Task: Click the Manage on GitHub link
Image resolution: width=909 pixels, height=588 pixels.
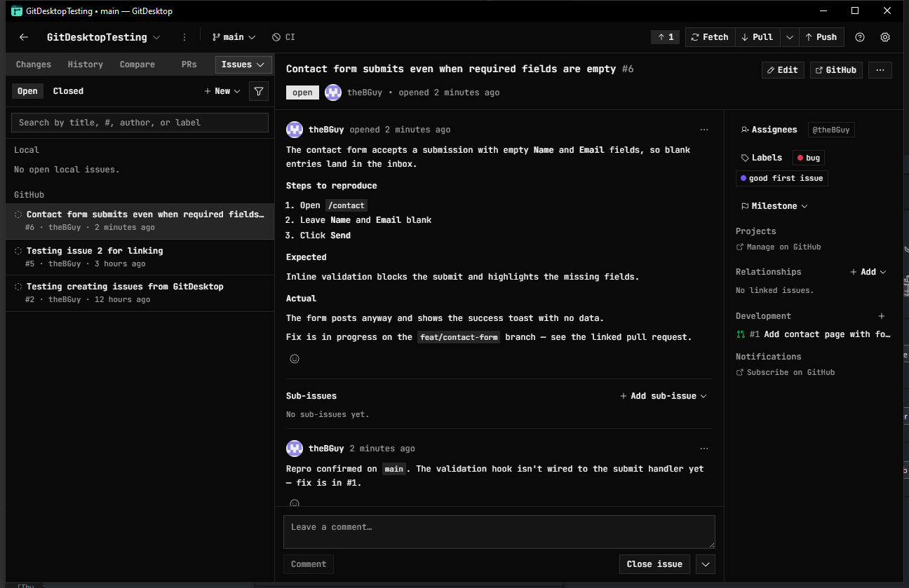Action: pos(779,247)
